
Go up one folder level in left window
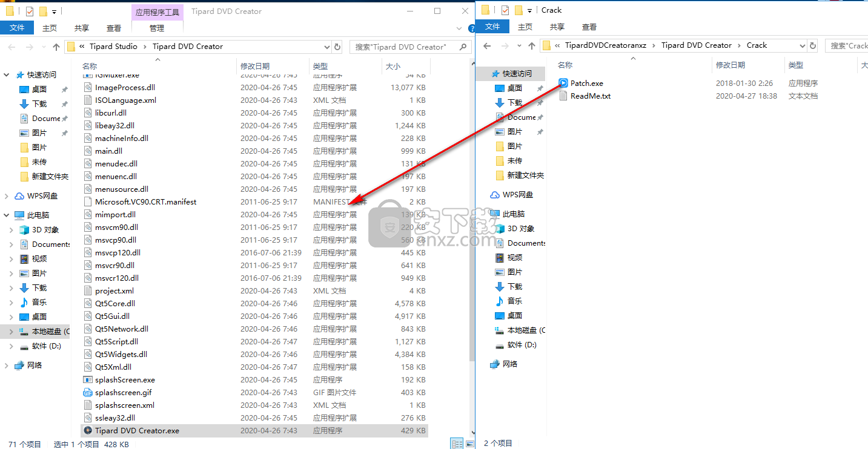point(56,47)
